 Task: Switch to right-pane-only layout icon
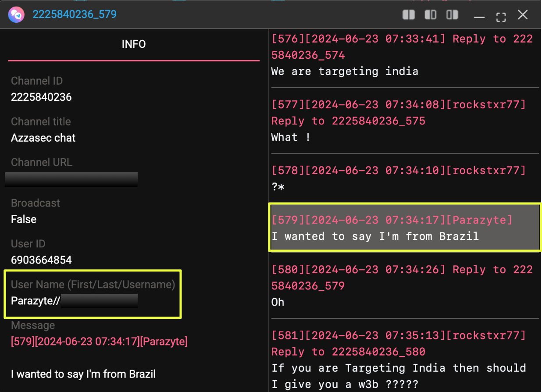click(x=452, y=15)
